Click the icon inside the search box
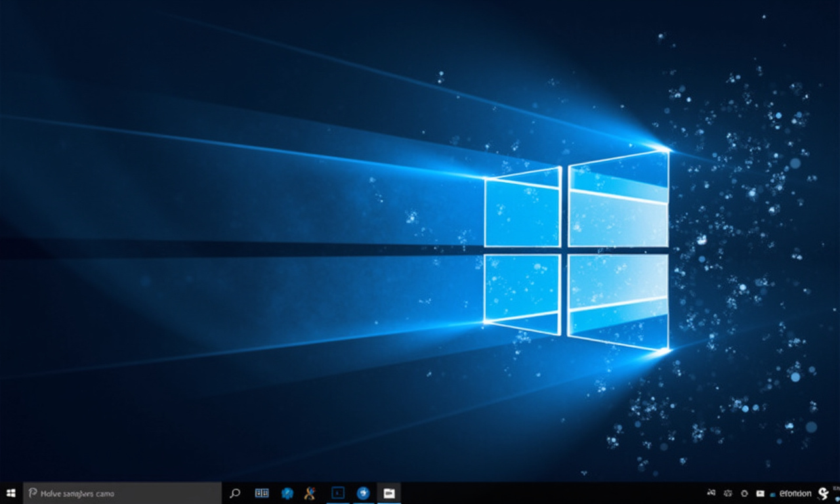Viewport: 840px width, 504px height. tap(32, 493)
